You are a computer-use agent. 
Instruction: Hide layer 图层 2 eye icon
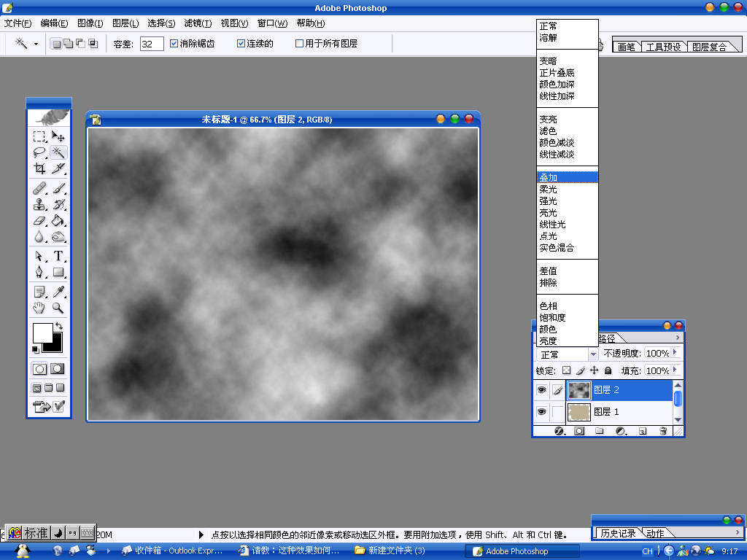pos(542,390)
